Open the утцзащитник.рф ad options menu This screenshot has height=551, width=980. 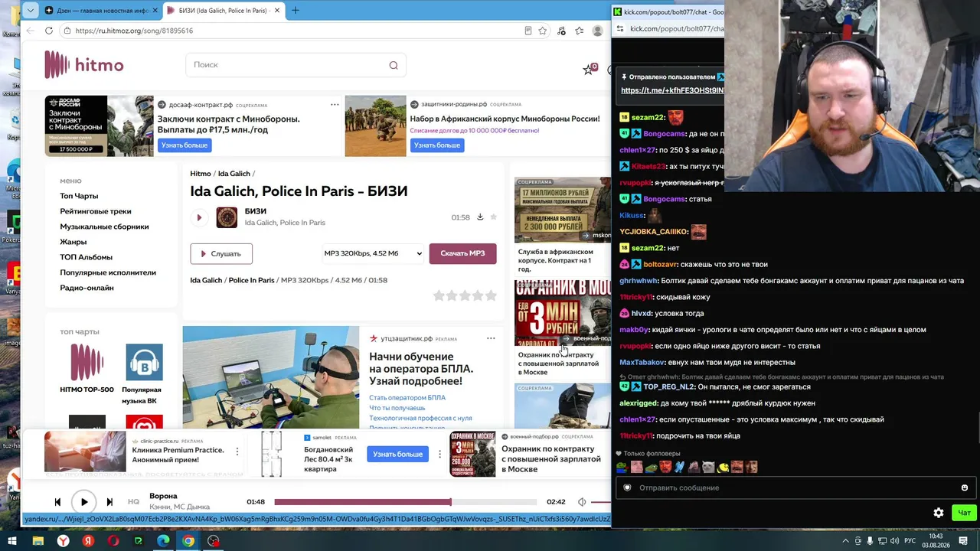point(491,338)
